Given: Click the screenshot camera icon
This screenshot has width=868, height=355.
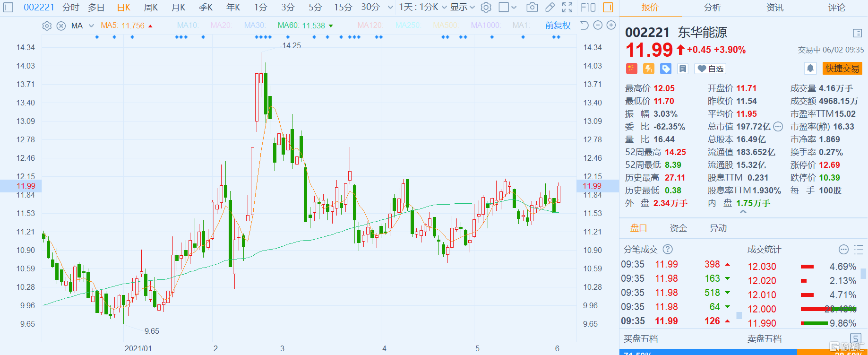Looking at the screenshot, I should pyautogui.click(x=532, y=7).
